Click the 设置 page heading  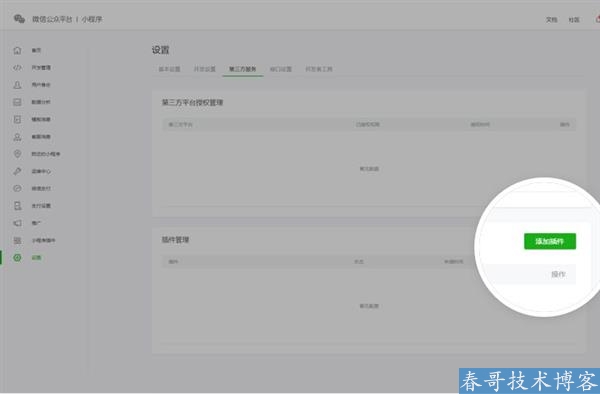pyautogui.click(x=160, y=50)
